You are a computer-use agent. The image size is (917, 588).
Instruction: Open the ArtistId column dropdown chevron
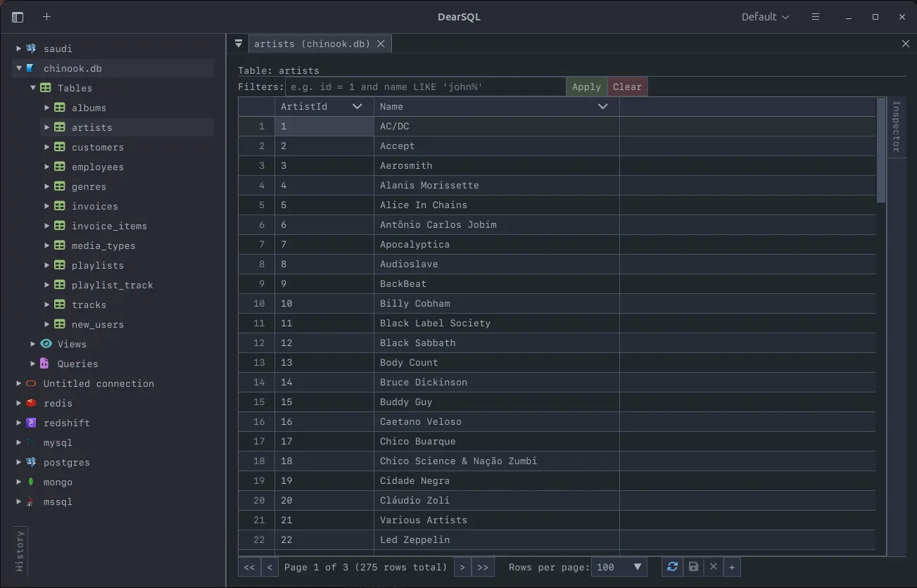(358, 106)
